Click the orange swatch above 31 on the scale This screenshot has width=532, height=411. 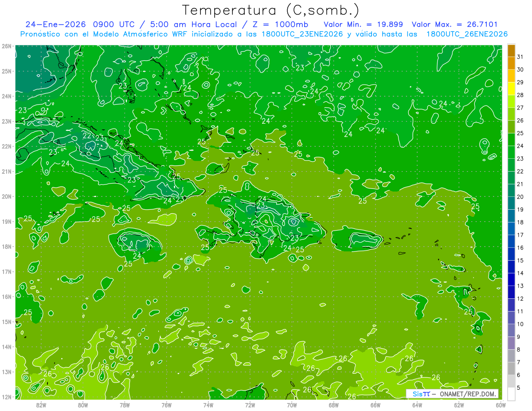[511, 51]
